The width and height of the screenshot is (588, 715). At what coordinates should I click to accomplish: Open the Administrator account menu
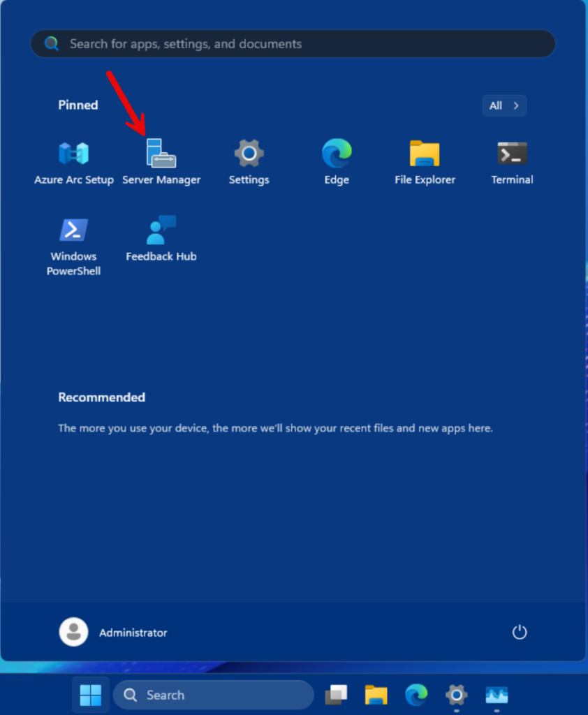113,632
